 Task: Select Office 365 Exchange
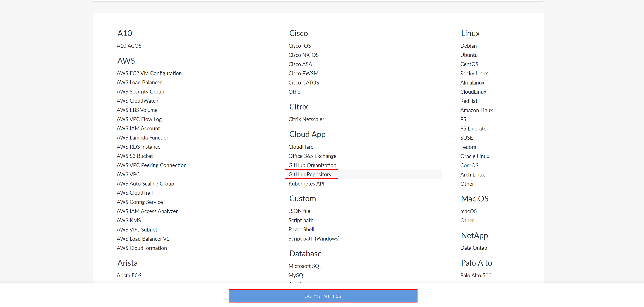[x=312, y=156]
